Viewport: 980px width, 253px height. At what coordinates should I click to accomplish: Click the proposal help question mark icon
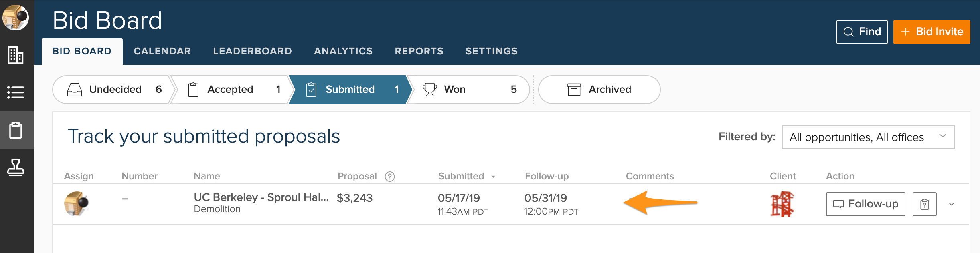tap(390, 177)
